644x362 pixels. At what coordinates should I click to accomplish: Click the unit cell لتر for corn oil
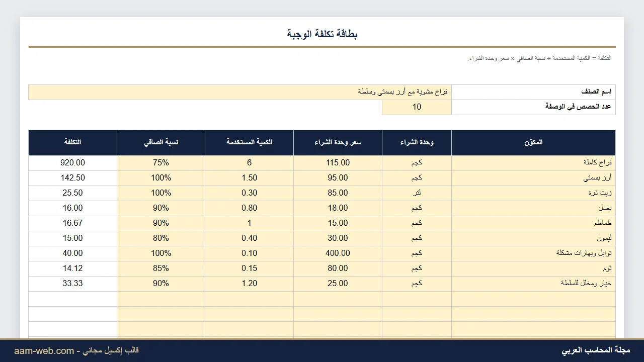pyautogui.click(x=417, y=193)
